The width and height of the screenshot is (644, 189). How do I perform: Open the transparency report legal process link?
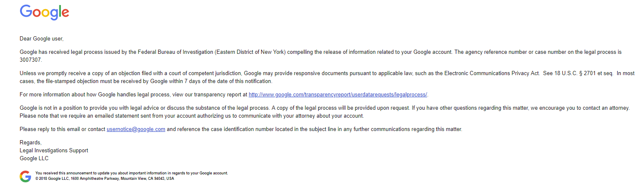pos(338,94)
